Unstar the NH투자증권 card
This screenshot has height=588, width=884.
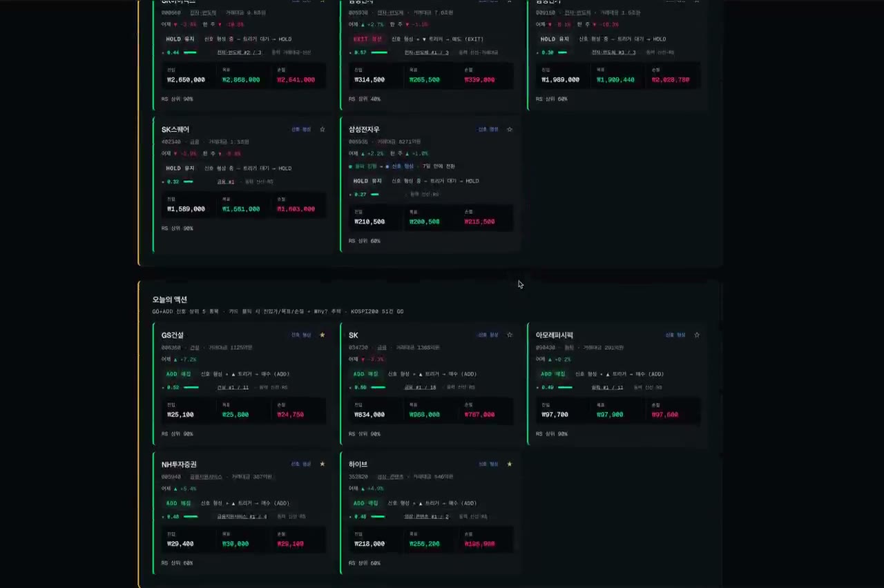tap(323, 464)
